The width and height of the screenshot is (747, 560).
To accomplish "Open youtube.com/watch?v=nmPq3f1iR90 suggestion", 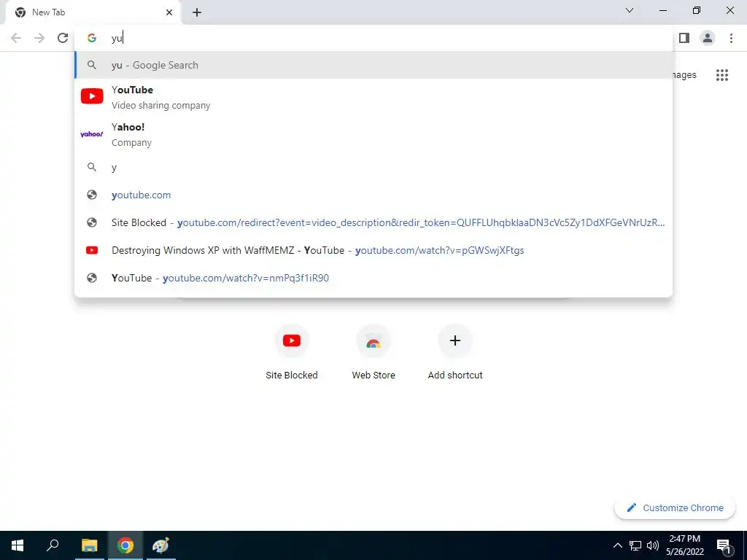I will point(373,278).
